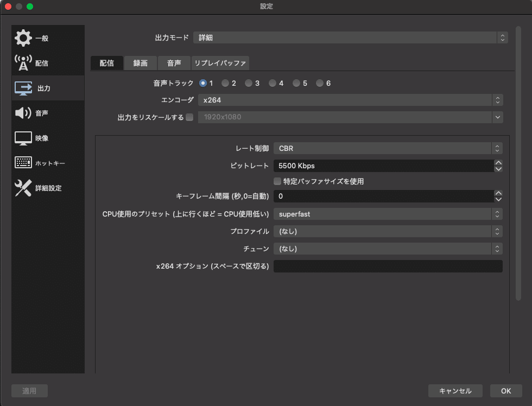Select audio track 1 radio button
This screenshot has width=532, height=406.
203,83
